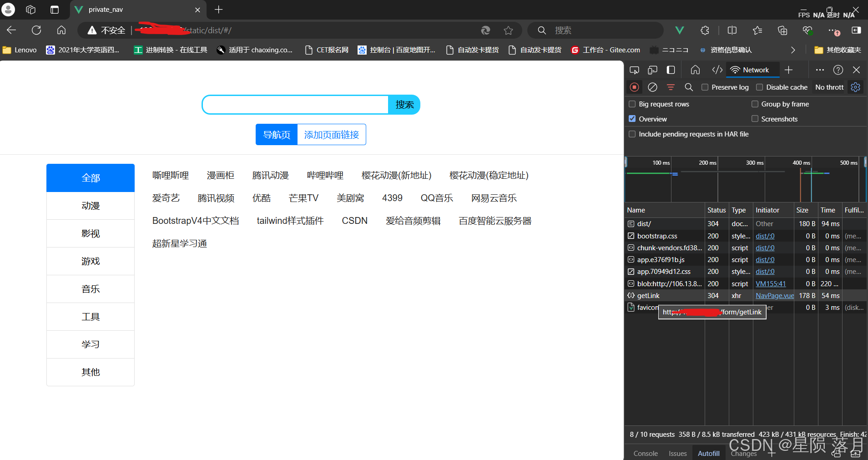Viewport: 868px width, 460px height.
Task: Open the No throttling dropdown
Action: coord(829,87)
